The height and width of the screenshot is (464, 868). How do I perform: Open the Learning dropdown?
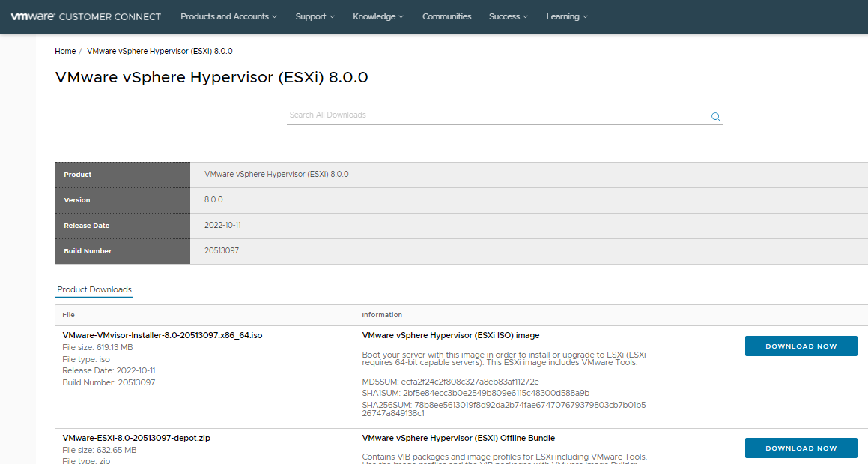567,16
